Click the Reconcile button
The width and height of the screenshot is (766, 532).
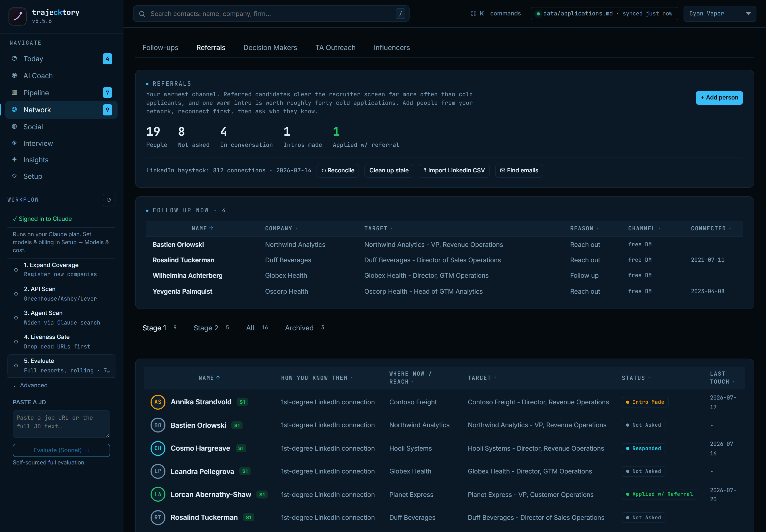pyautogui.click(x=337, y=171)
